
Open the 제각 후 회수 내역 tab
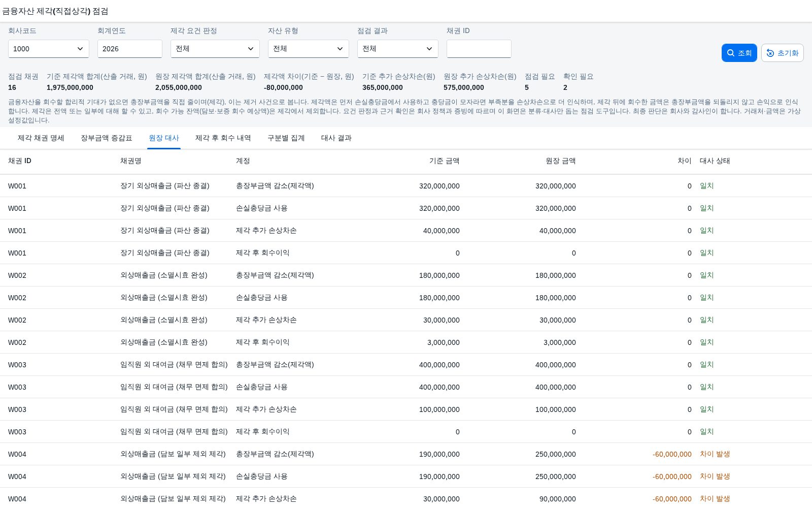(223, 138)
